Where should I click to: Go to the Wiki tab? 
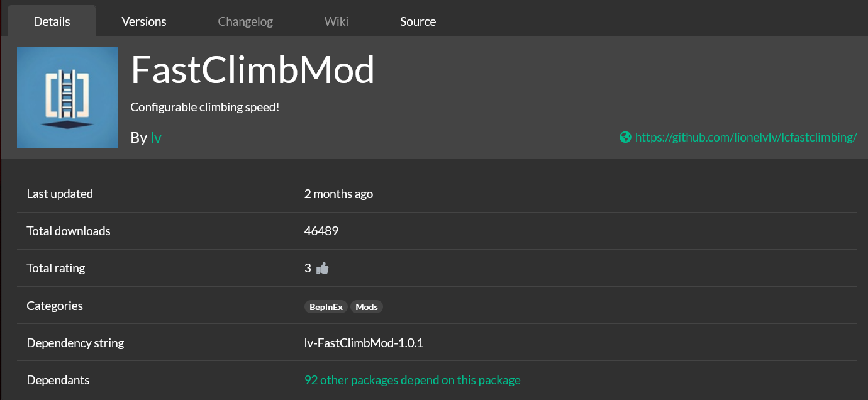click(337, 21)
